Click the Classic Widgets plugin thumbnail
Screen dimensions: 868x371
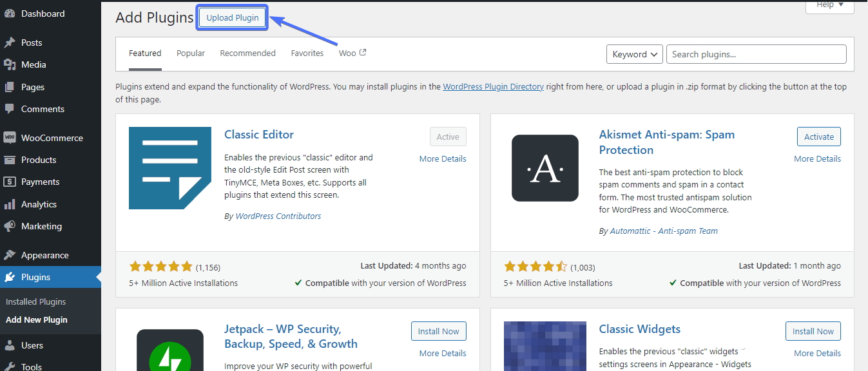(x=545, y=347)
